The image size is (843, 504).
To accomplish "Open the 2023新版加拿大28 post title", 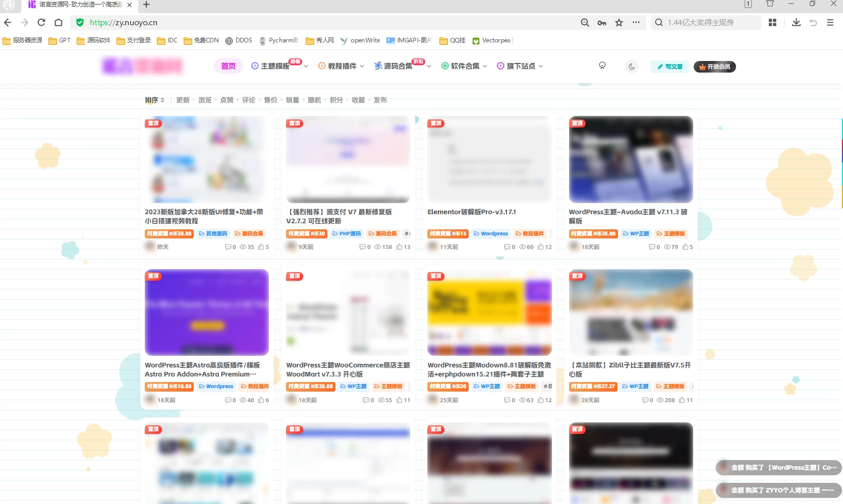I will coord(204,217).
